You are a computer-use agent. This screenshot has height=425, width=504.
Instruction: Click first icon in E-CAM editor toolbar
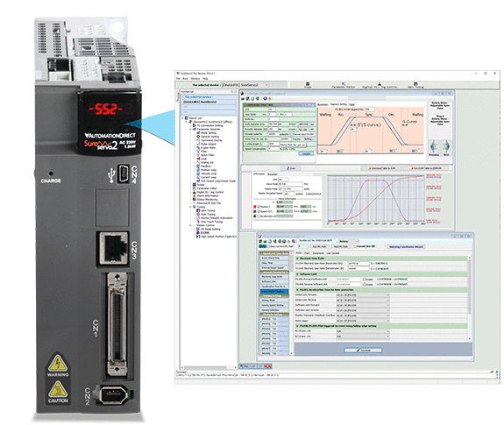(x=244, y=98)
